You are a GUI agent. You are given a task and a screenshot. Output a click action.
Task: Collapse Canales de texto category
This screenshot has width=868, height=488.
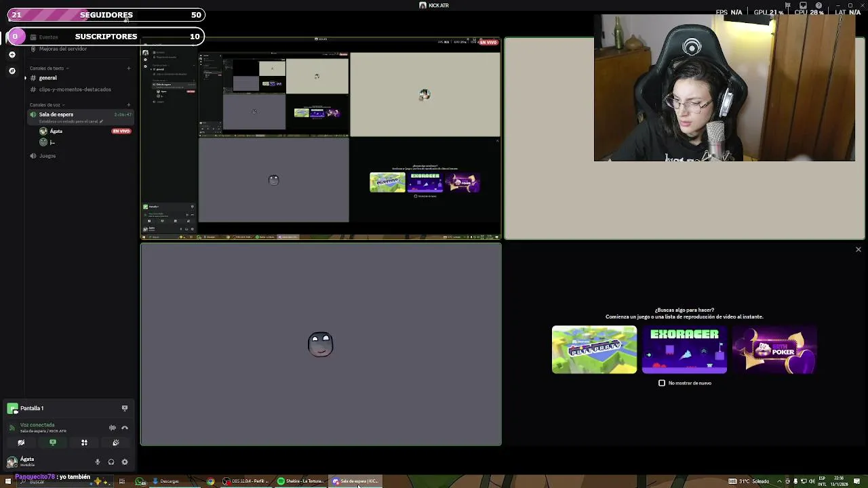pyautogui.click(x=47, y=68)
